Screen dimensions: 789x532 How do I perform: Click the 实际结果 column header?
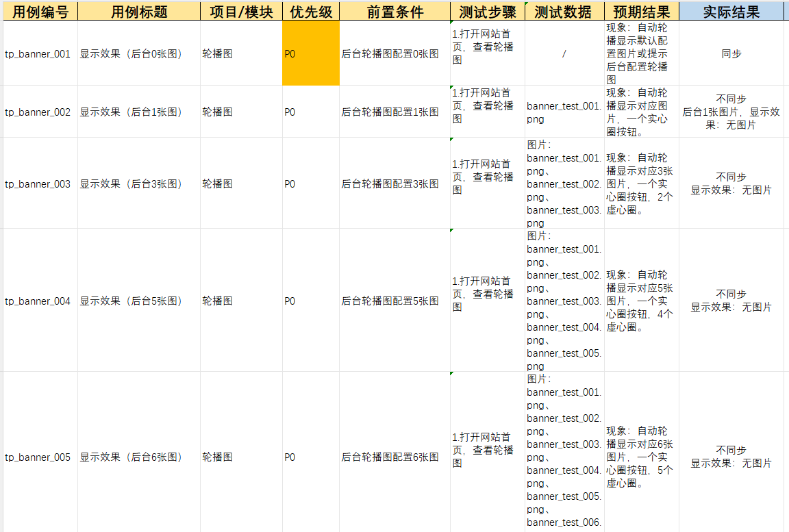coord(733,11)
